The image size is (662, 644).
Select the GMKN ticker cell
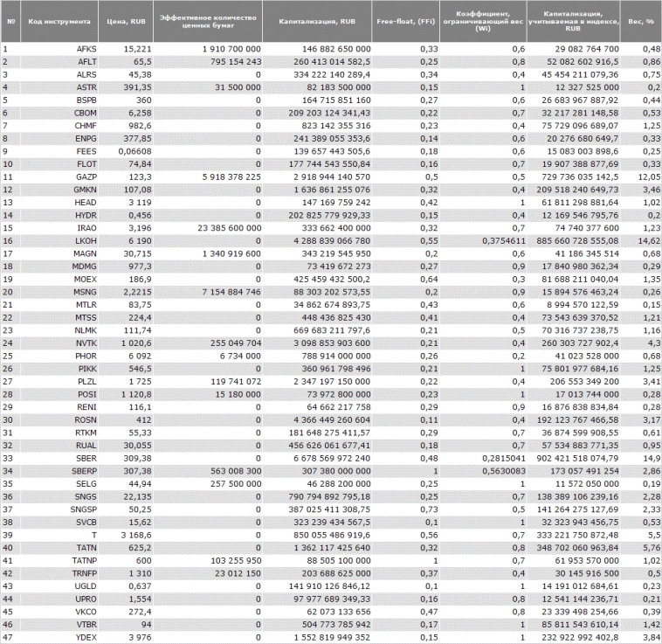click(59, 190)
